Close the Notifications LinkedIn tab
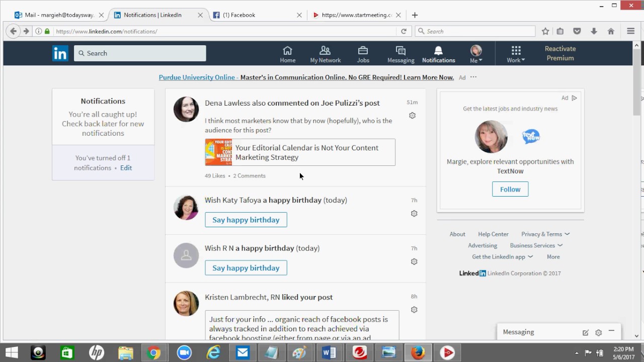 200,15
